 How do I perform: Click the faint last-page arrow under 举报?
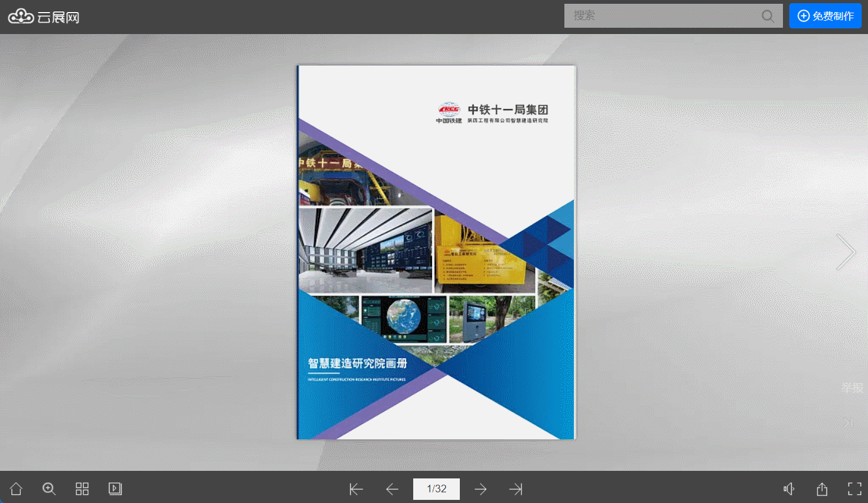coord(848,423)
